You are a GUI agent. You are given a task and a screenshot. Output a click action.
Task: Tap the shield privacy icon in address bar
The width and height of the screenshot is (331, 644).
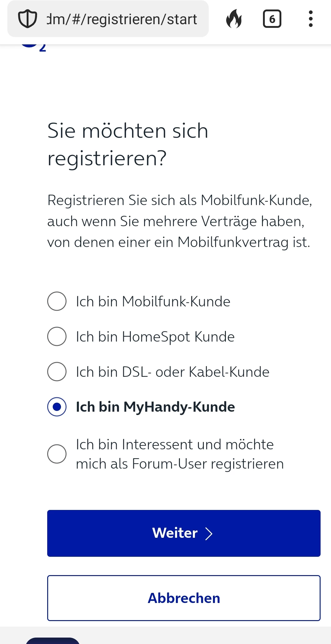[28, 19]
